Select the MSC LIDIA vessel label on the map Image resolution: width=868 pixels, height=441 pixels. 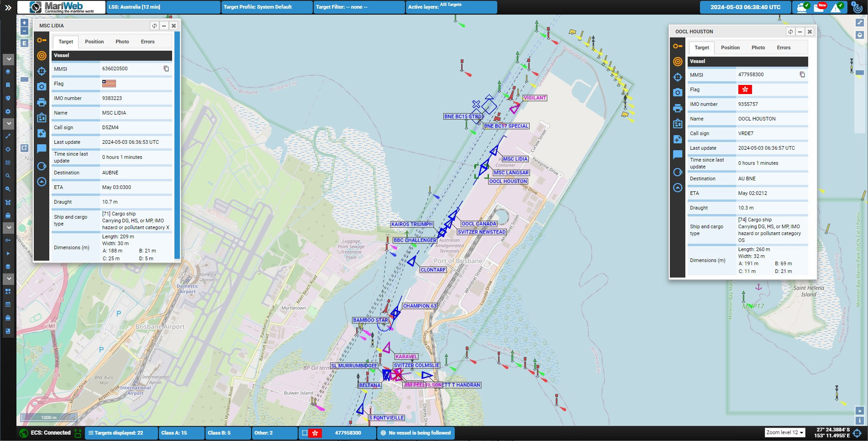(x=515, y=159)
